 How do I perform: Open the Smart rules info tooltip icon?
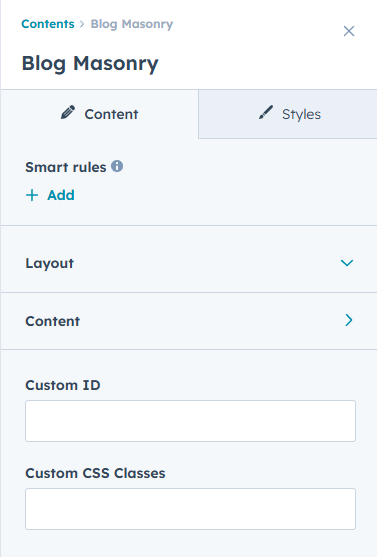click(x=117, y=166)
